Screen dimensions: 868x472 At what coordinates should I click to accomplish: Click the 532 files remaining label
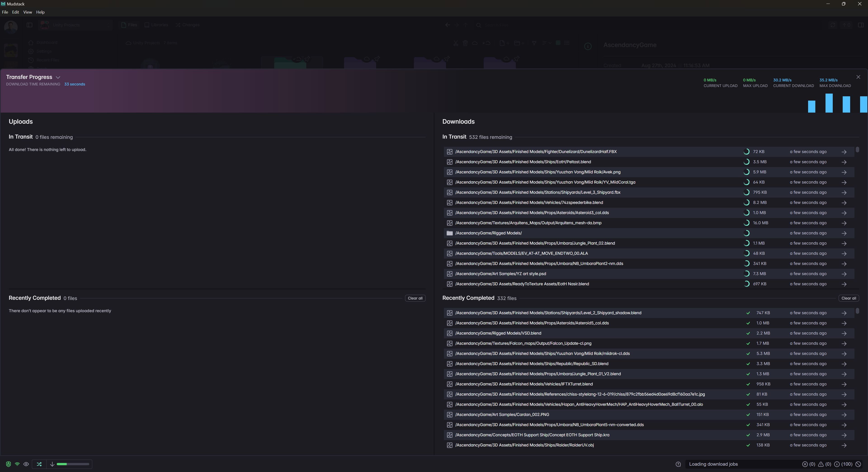point(490,137)
